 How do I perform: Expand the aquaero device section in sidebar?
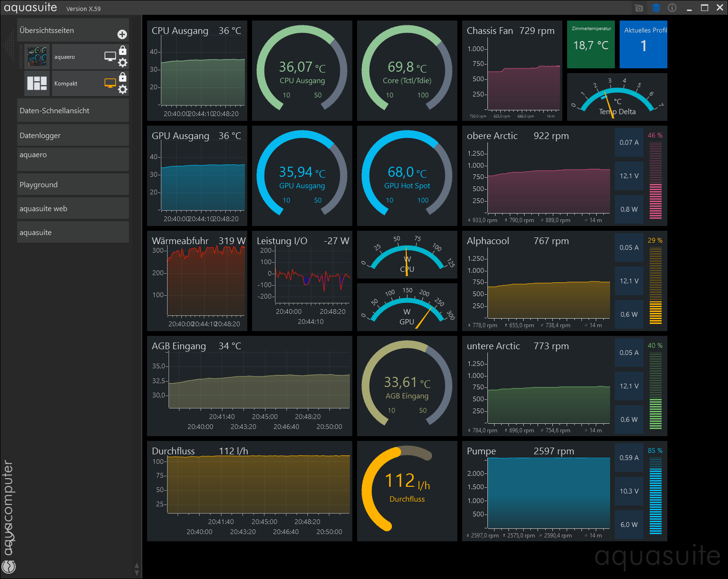[73, 159]
